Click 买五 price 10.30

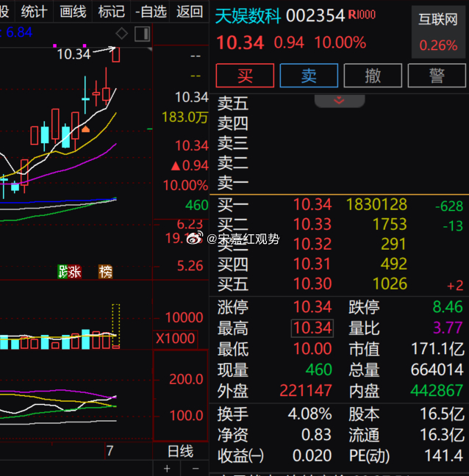[312, 284]
